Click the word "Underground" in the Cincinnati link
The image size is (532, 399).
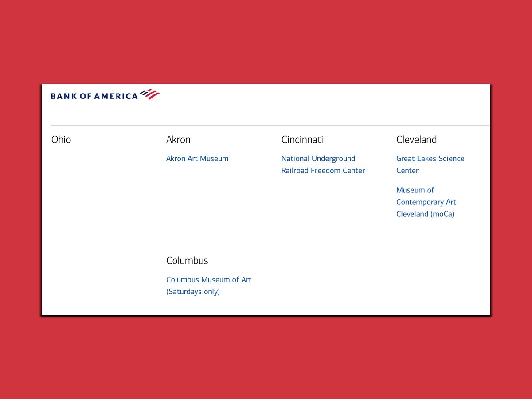[333, 159]
